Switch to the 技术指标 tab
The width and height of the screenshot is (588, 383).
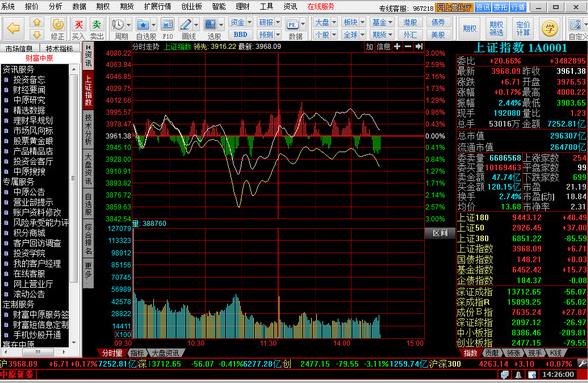(59, 49)
